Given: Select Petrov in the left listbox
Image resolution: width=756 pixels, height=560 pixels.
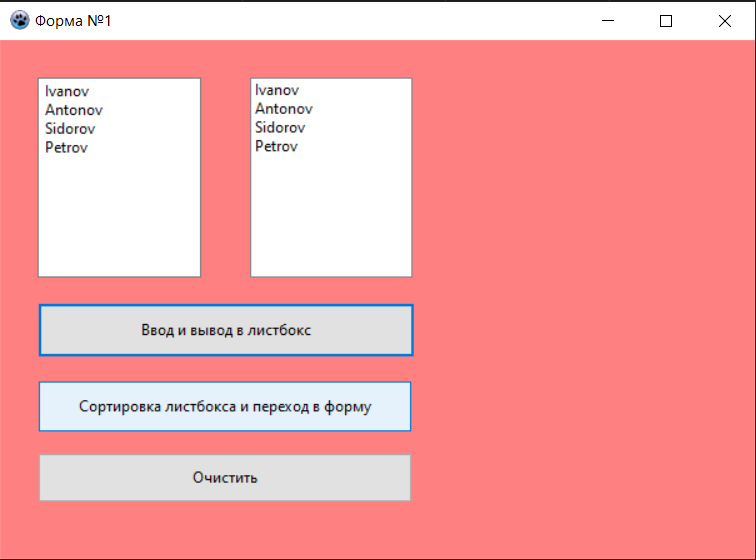Looking at the screenshot, I should click(x=66, y=148).
